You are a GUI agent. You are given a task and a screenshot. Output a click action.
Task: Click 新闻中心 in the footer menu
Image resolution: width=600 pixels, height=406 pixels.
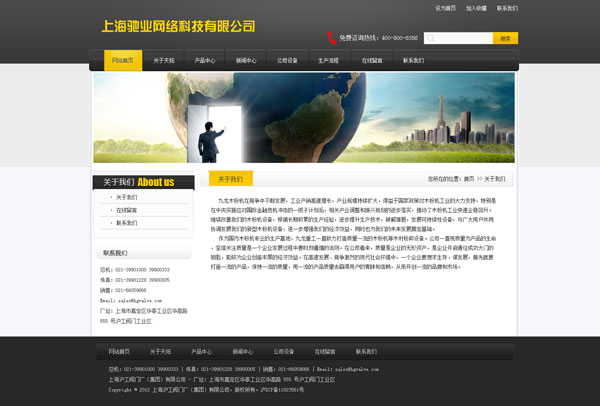(243, 351)
